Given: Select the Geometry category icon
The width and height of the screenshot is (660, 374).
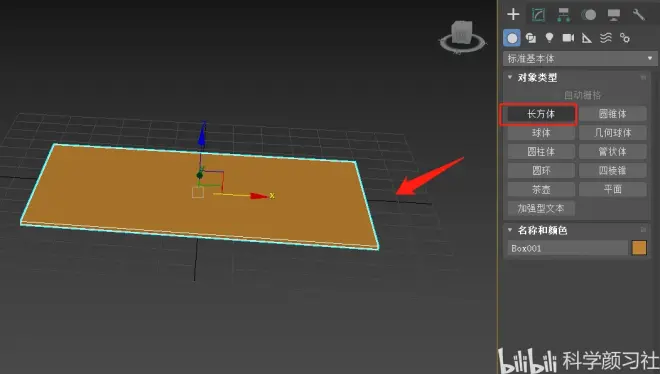Looking at the screenshot, I should [512, 38].
